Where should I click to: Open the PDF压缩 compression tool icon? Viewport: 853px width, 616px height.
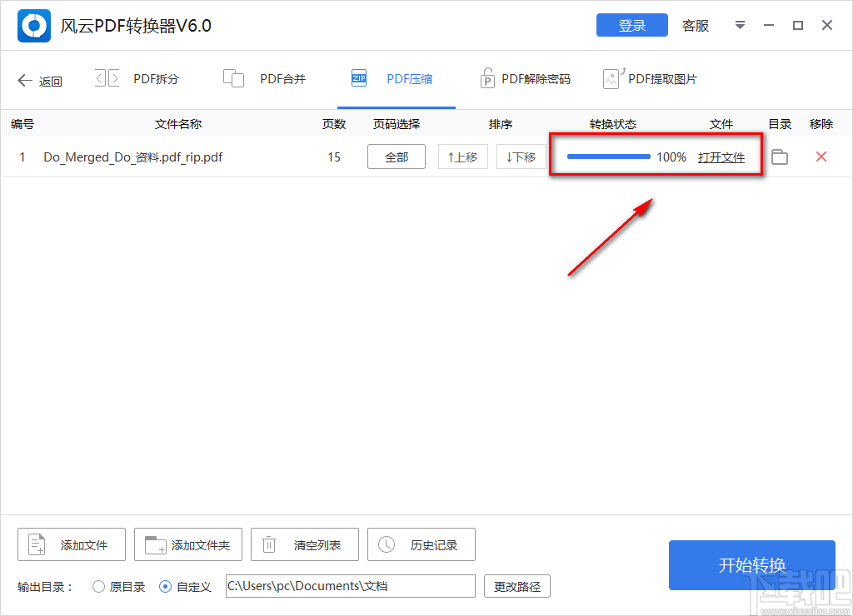pos(358,77)
